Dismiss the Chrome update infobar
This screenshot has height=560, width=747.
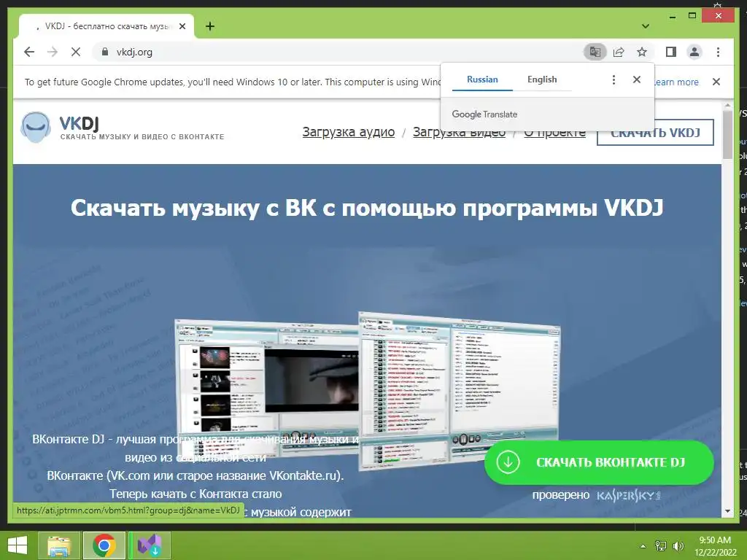(716, 82)
